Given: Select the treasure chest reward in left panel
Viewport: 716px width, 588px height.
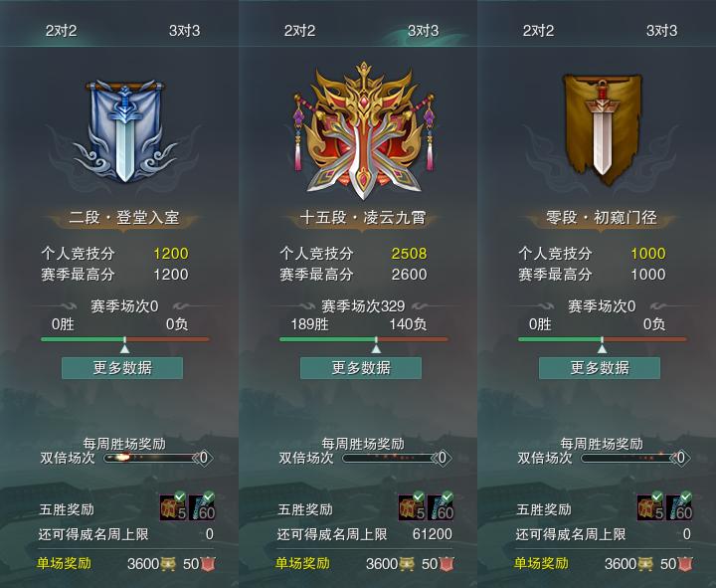Looking at the screenshot, I should click(x=173, y=506).
